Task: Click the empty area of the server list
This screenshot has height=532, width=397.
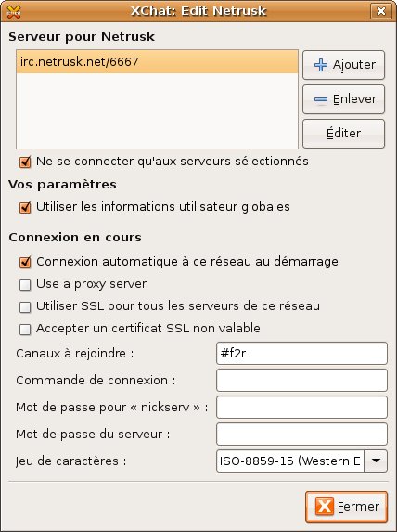Action: (x=157, y=110)
